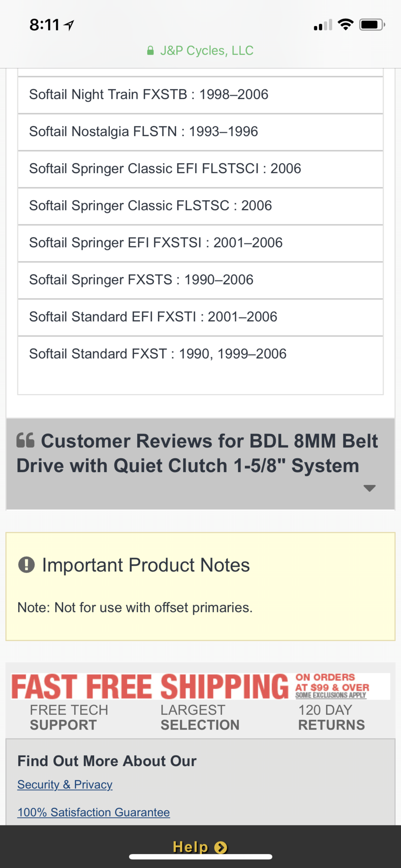Tap the location arrow beside the clock
Screen dimensions: 401x868
point(69,25)
